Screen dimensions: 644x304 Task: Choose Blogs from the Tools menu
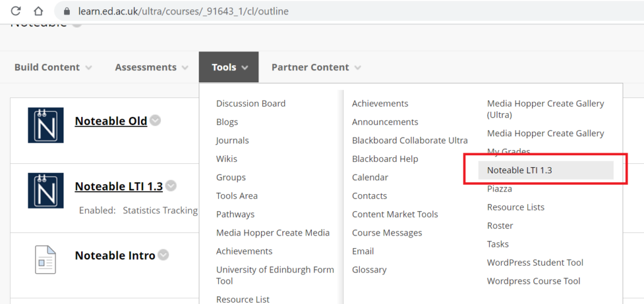click(227, 122)
